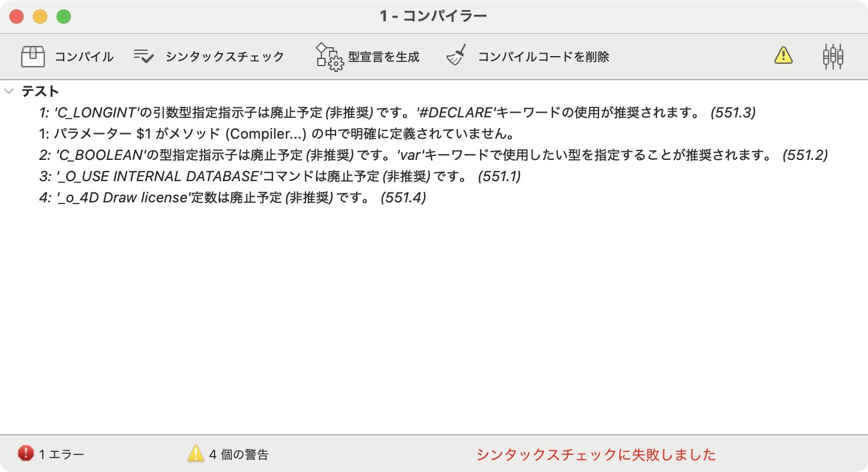868x472 pixels.
Task: Select the '_o_4D Draw license' warning line
Action: (x=232, y=198)
